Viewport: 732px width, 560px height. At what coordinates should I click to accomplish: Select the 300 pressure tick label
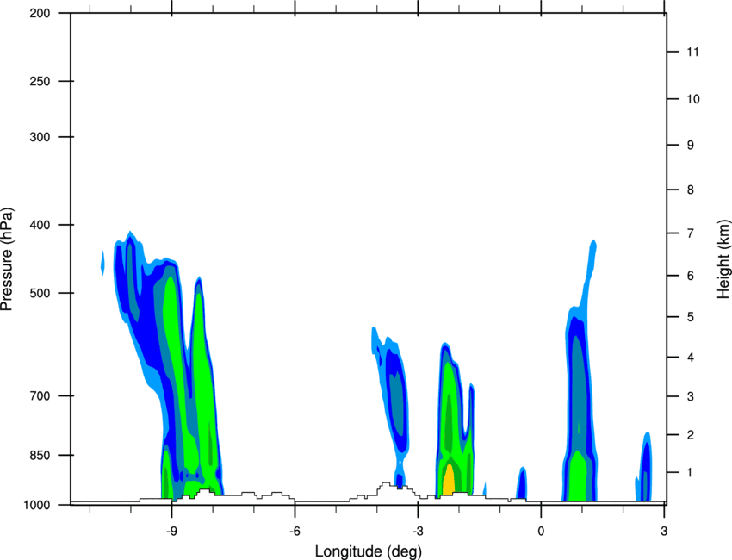(x=40, y=137)
